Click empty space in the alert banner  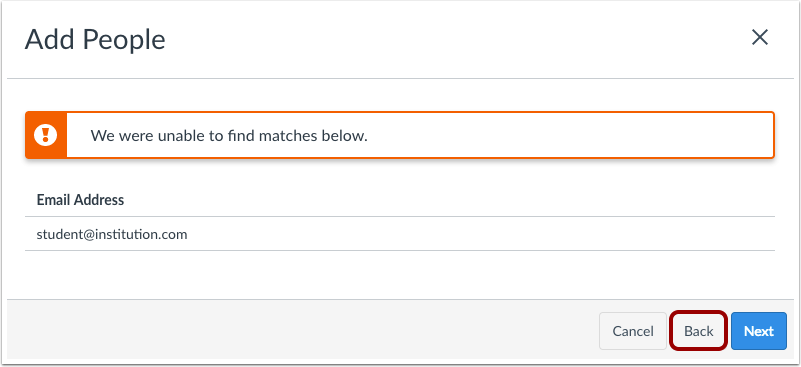(x=562, y=135)
